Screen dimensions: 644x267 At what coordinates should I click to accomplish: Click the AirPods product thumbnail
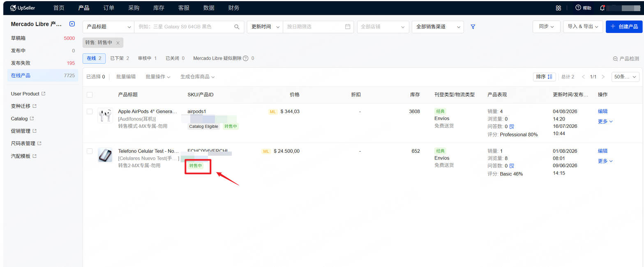105,115
